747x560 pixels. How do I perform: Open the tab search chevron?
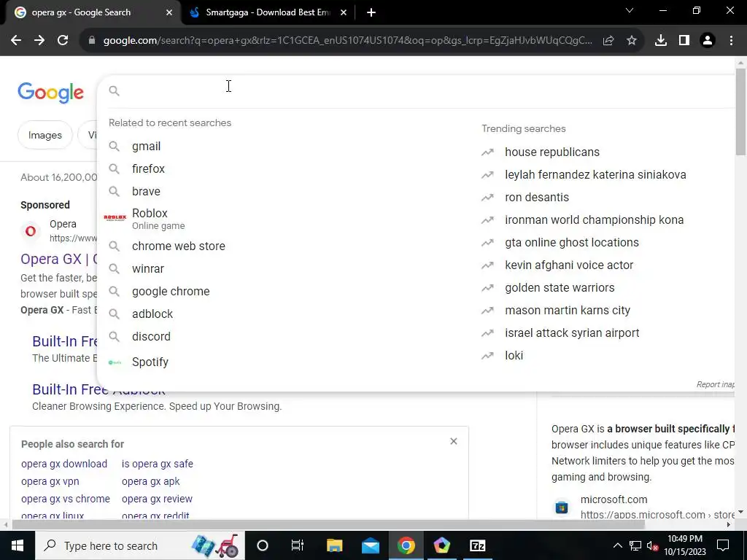point(630,10)
